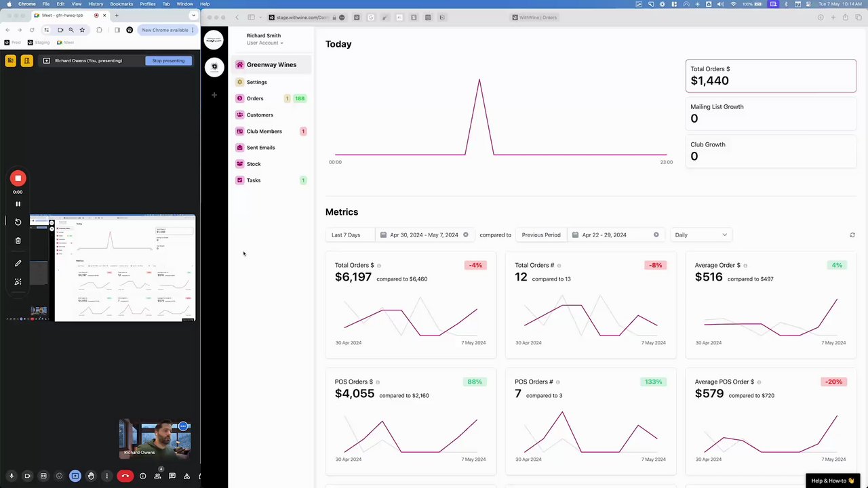The height and width of the screenshot is (488, 868).
Task: Open the Prod bookmark
Action: [x=13, y=42]
